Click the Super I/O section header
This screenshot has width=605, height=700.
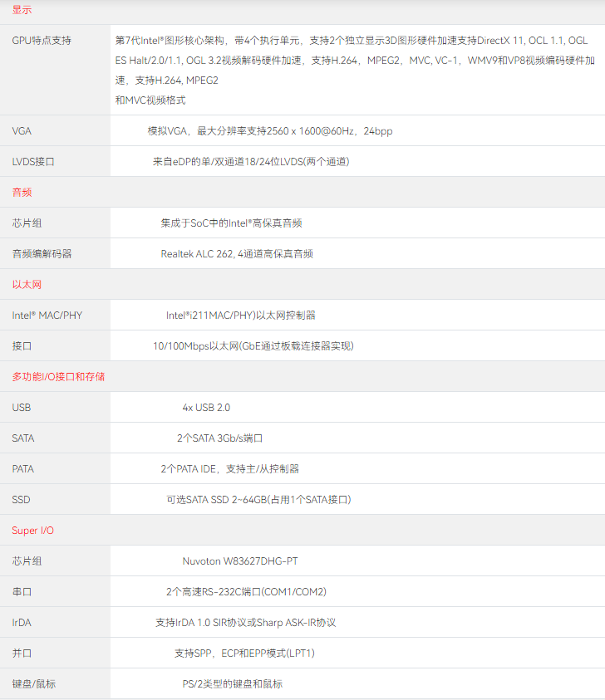32,531
